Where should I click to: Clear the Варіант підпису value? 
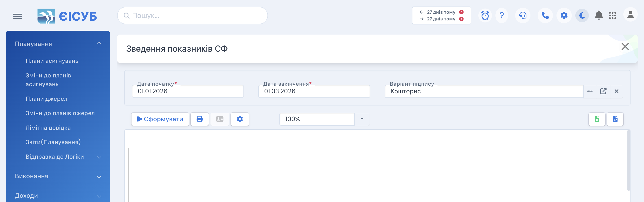click(616, 91)
